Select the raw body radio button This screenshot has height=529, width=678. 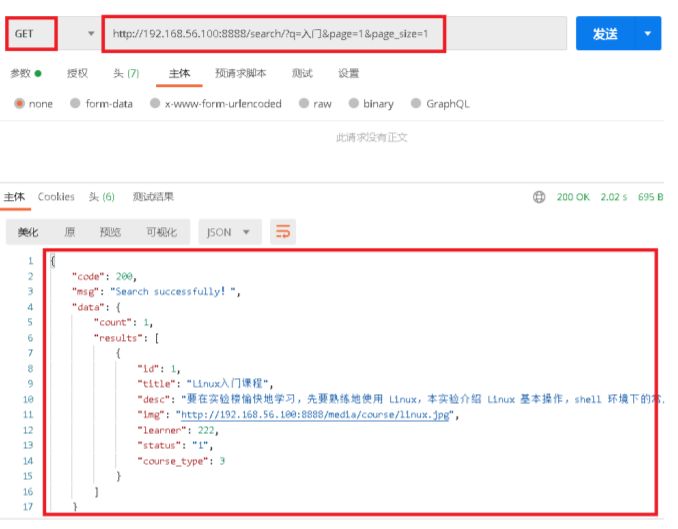304,103
